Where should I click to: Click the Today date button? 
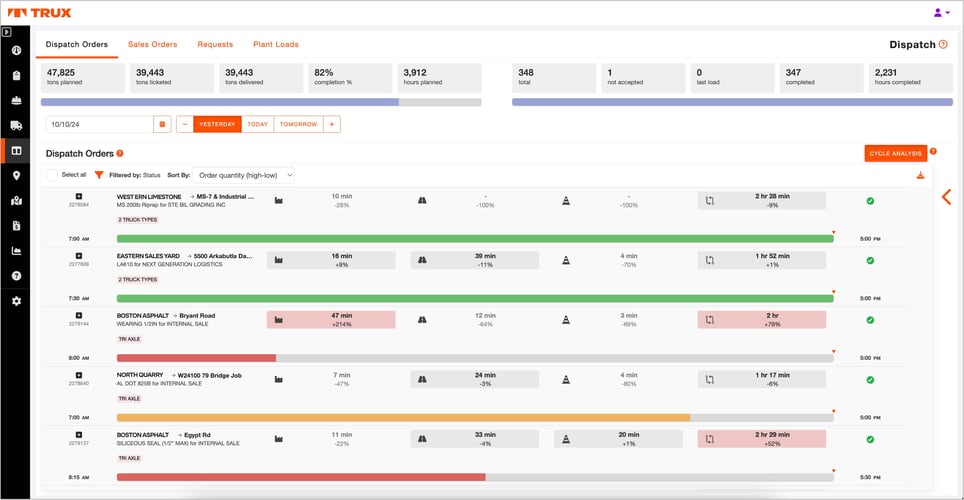click(x=258, y=124)
